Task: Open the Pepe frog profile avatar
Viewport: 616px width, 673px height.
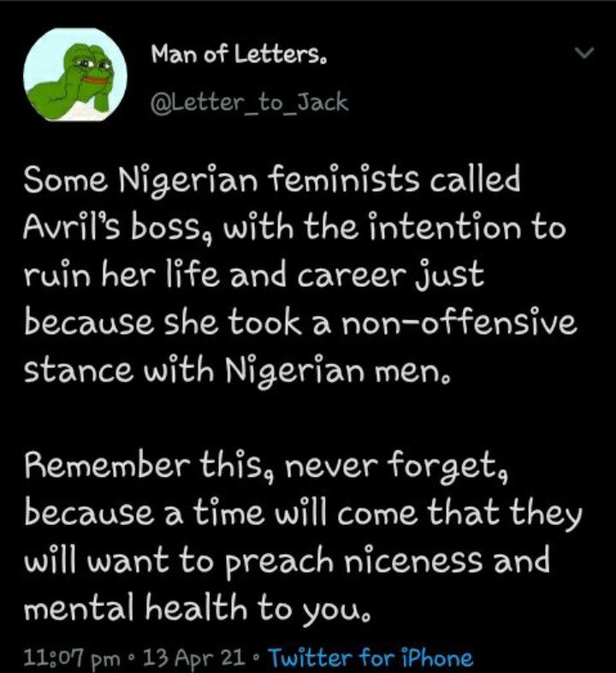Action: (x=75, y=74)
